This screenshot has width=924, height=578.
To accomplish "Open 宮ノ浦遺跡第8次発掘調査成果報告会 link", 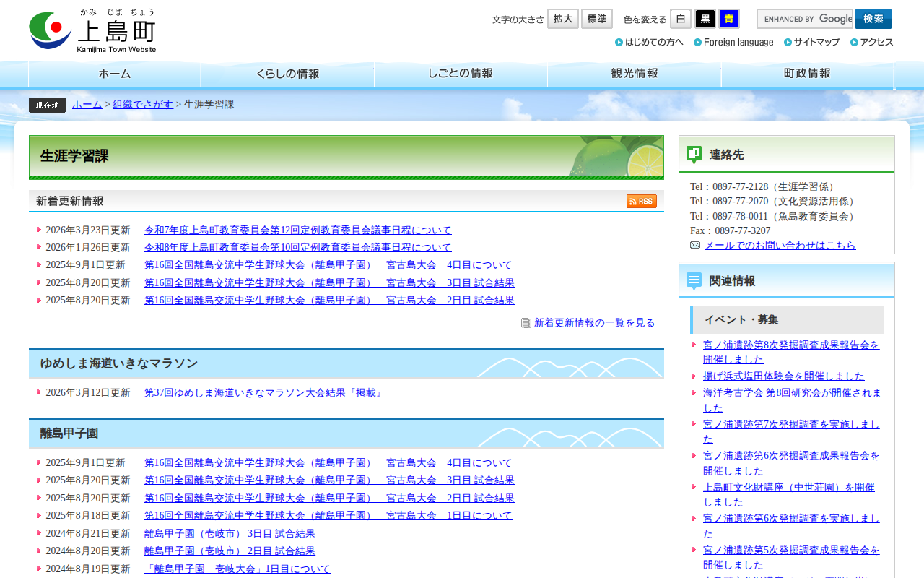I will (791, 352).
